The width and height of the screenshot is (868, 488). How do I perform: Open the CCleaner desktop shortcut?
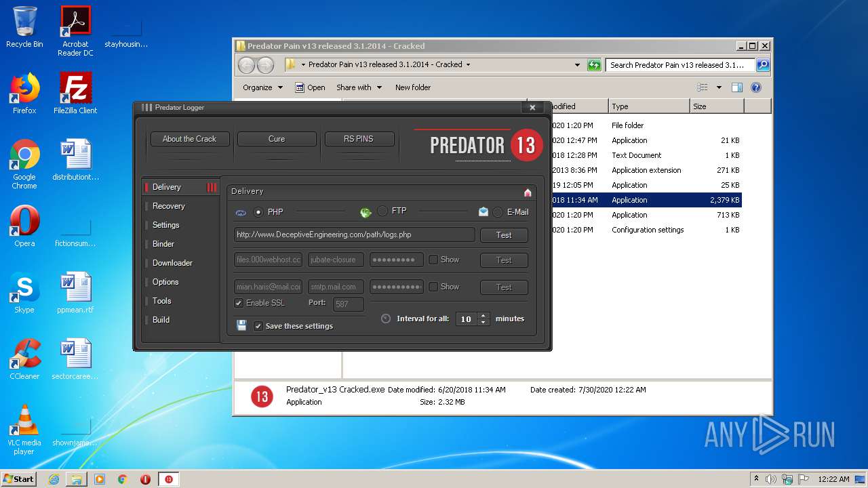[24, 359]
